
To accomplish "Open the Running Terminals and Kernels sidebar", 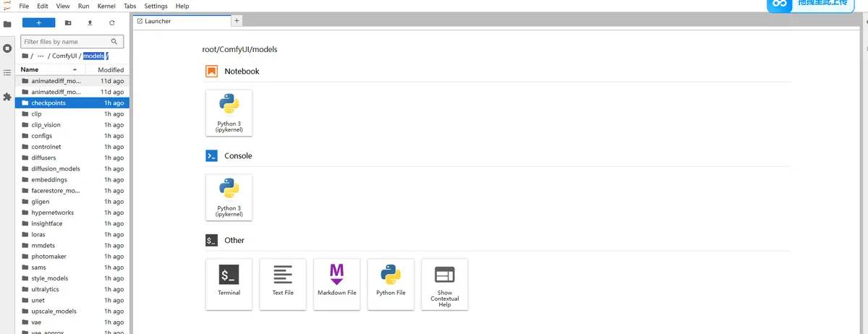I will coord(7,48).
